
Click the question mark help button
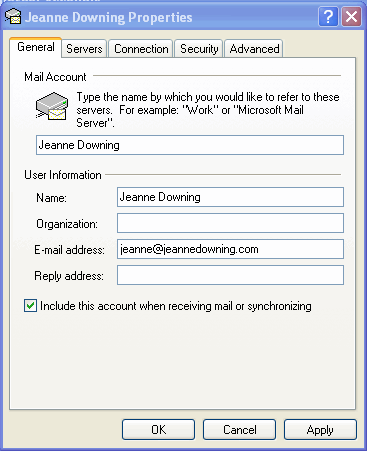click(328, 16)
